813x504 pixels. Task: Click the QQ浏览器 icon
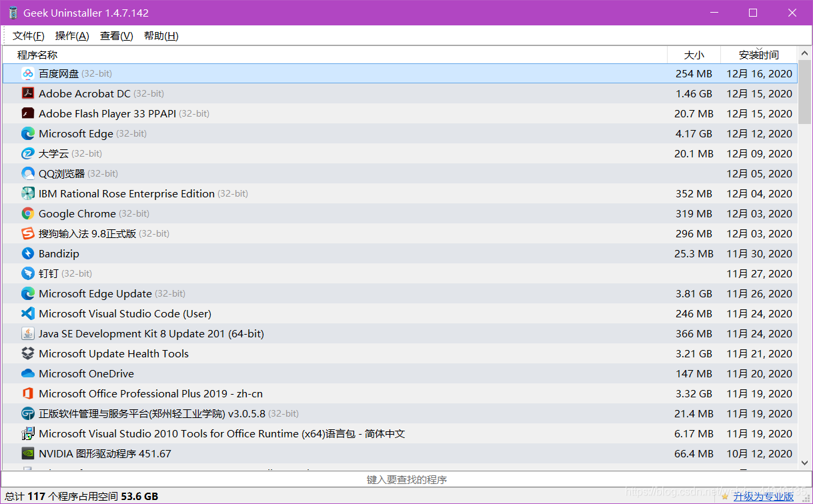(28, 173)
